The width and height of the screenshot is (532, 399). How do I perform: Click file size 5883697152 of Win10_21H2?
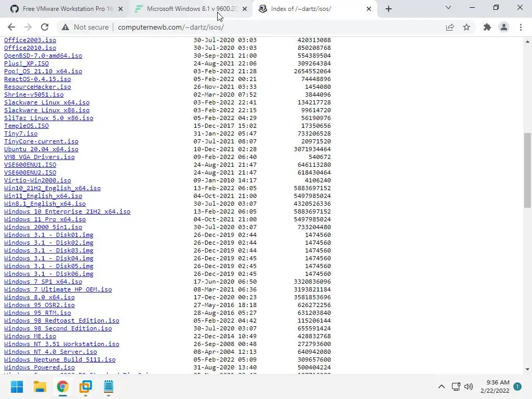312,188
